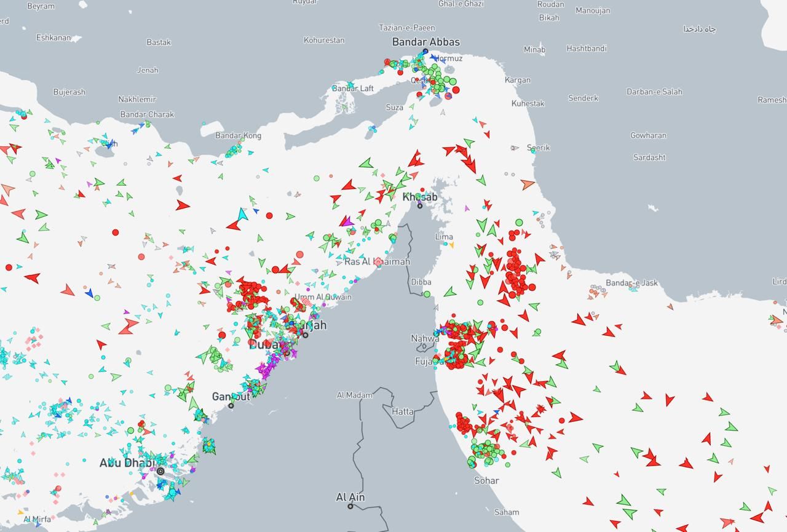Click the green circle vessel next to Dibba

(x=427, y=294)
